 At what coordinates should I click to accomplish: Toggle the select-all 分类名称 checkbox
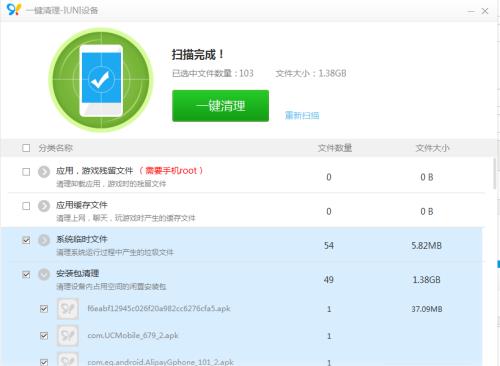(26, 148)
